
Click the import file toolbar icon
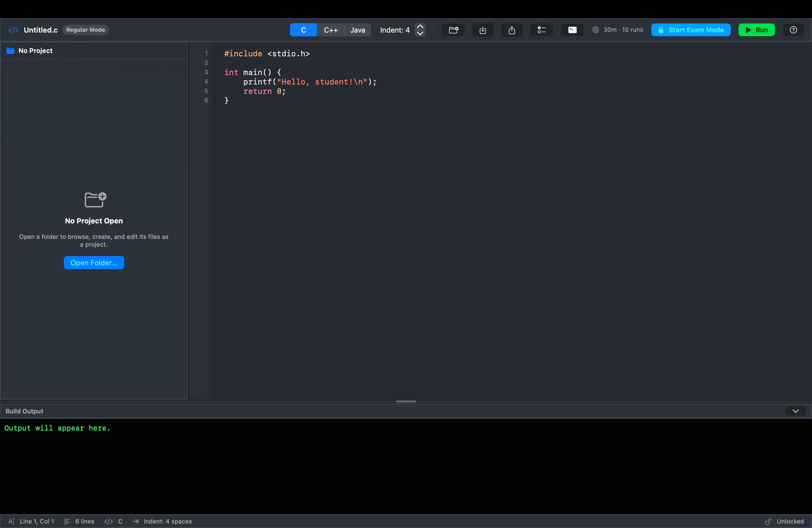483,30
